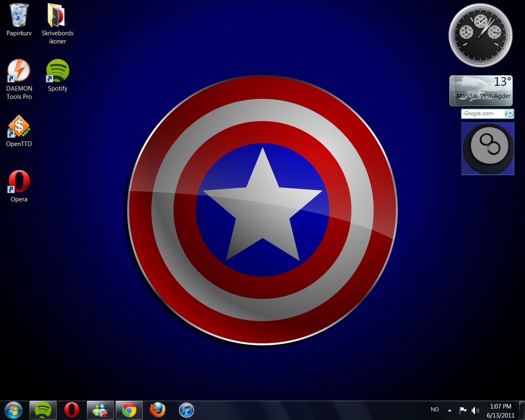Viewport: 525px width, 420px height.
Task: Open the Mandal weather gadget
Action: click(481, 91)
